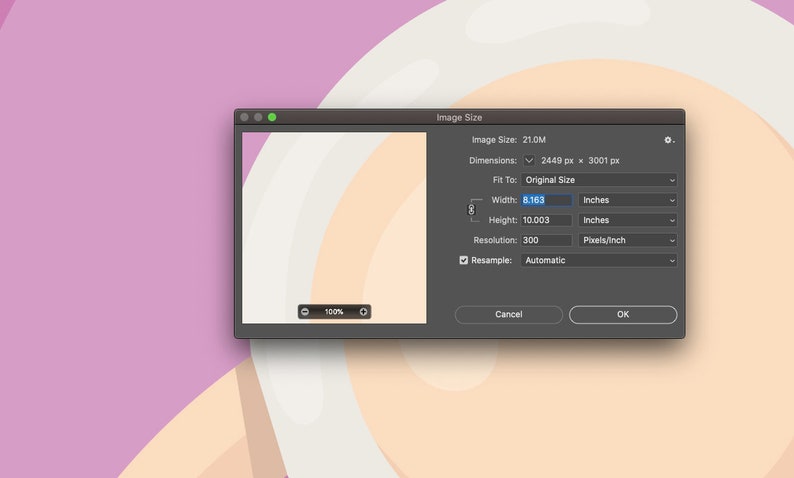Toggle the constrain proportions chain link icon
Viewport: 794px width, 478px height.
pyautogui.click(x=471, y=210)
